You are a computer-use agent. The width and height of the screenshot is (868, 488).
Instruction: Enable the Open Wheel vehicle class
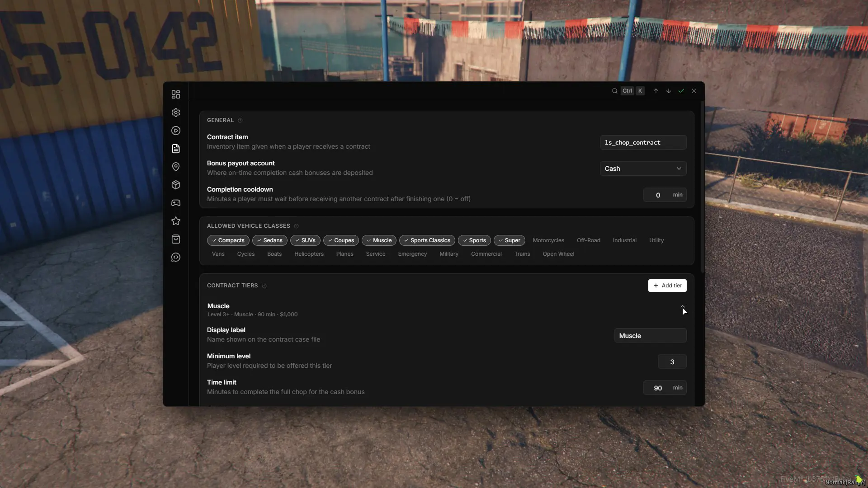point(558,254)
